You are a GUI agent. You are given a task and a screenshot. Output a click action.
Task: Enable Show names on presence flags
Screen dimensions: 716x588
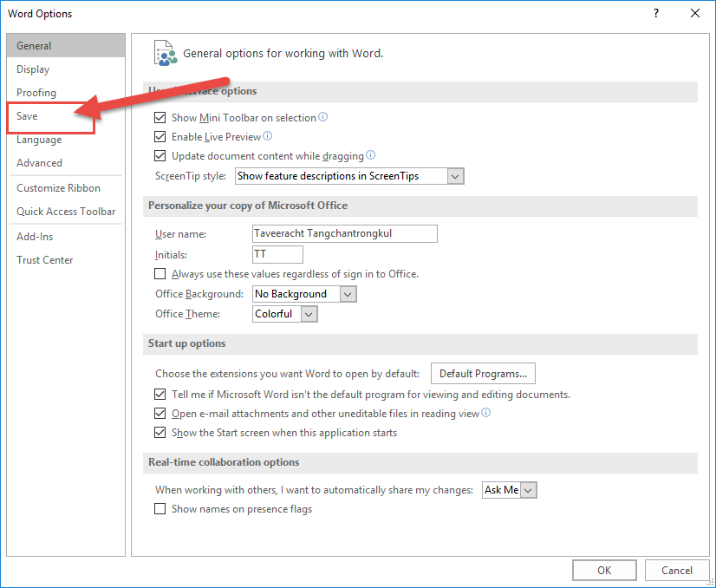[159, 509]
